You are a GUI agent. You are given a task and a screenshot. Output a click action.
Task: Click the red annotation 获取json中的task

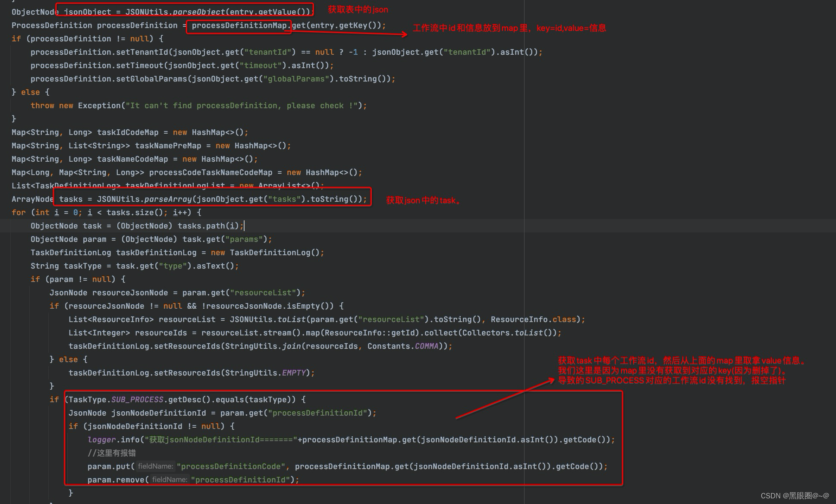pos(423,200)
